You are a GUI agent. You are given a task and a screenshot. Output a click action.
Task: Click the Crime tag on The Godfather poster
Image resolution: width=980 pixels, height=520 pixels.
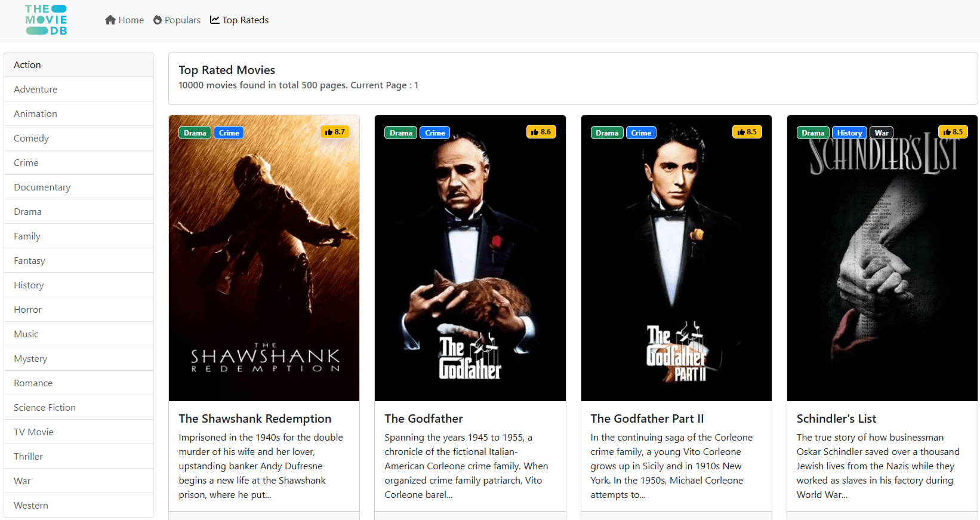click(434, 133)
